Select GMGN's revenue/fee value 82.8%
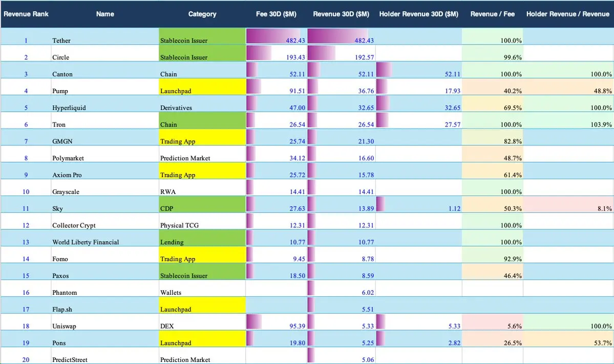614x364 pixels. pos(513,141)
